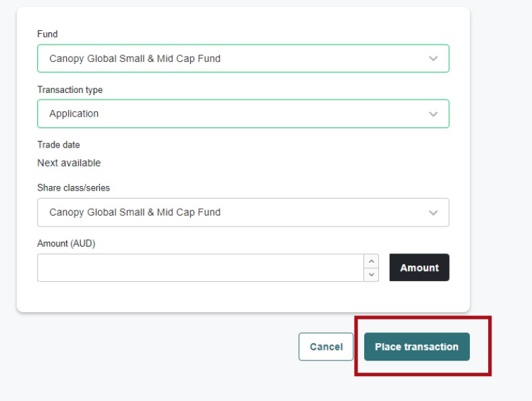Select the Application value text
Viewport: 532px width, 401px height.
pos(74,114)
